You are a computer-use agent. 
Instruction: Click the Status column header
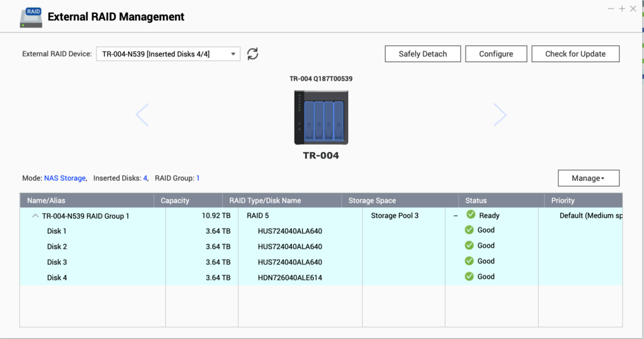point(501,200)
